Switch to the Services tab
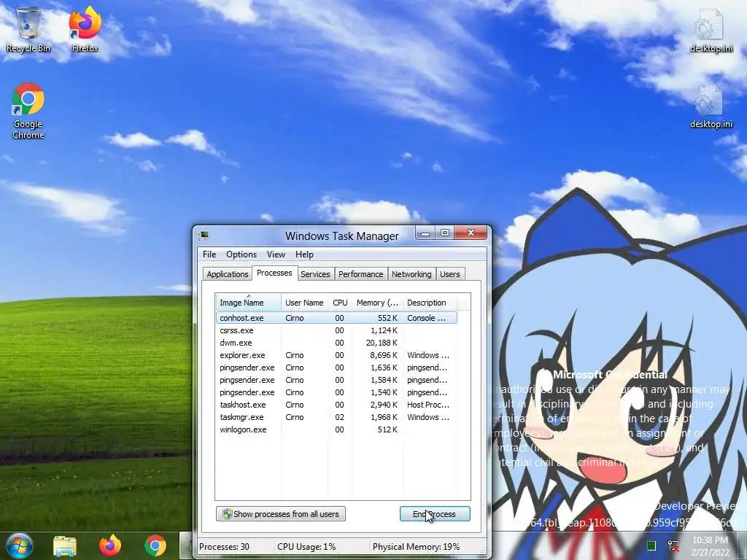747x560 pixels. [x=315, y=274]
